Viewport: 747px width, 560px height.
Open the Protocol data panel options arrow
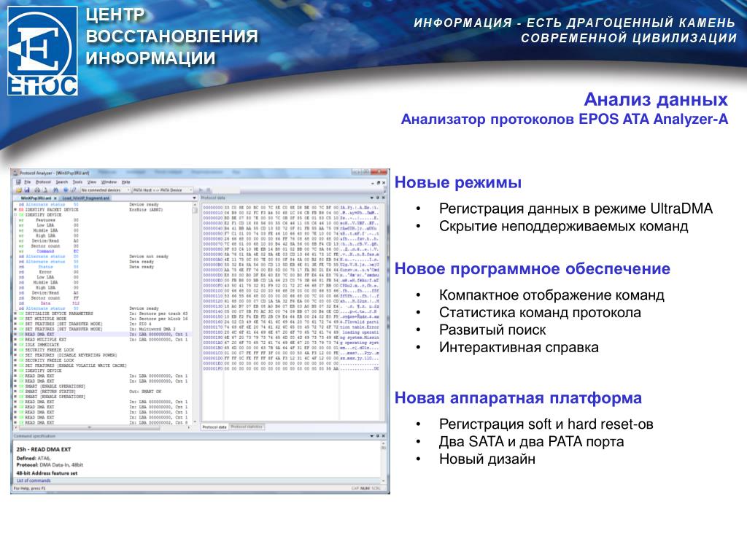(372, 198)
